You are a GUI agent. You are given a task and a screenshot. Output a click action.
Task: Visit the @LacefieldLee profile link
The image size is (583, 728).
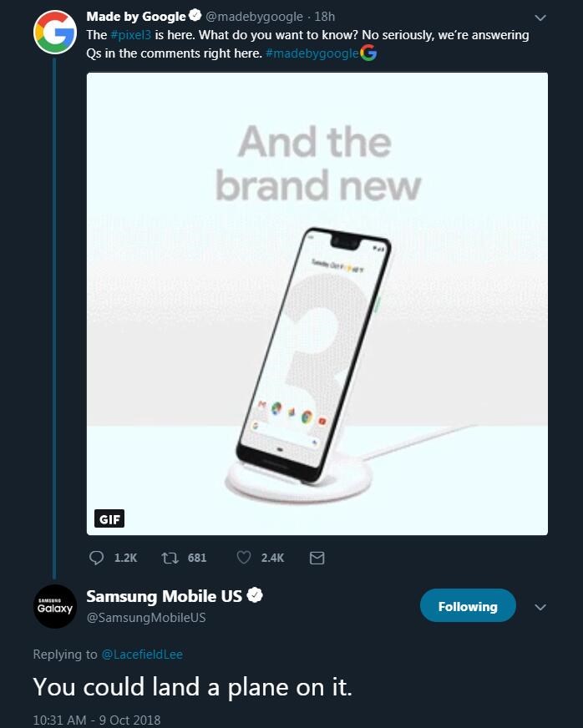point(142,655)
